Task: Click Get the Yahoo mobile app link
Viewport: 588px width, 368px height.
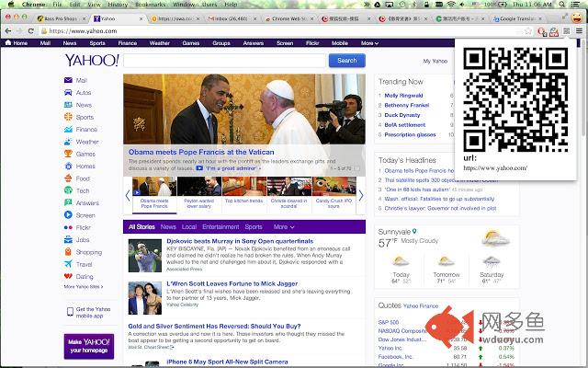Action: (x=88, y=312)
